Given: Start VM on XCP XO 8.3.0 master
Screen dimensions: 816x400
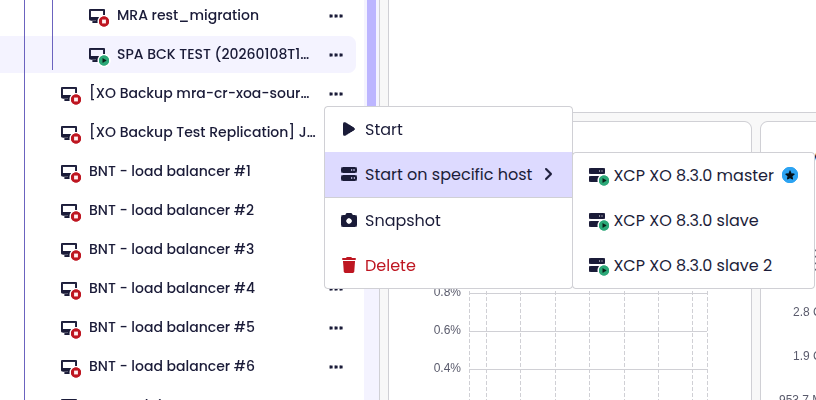Looking at the screenshot, I should click(x=692, y=175).
